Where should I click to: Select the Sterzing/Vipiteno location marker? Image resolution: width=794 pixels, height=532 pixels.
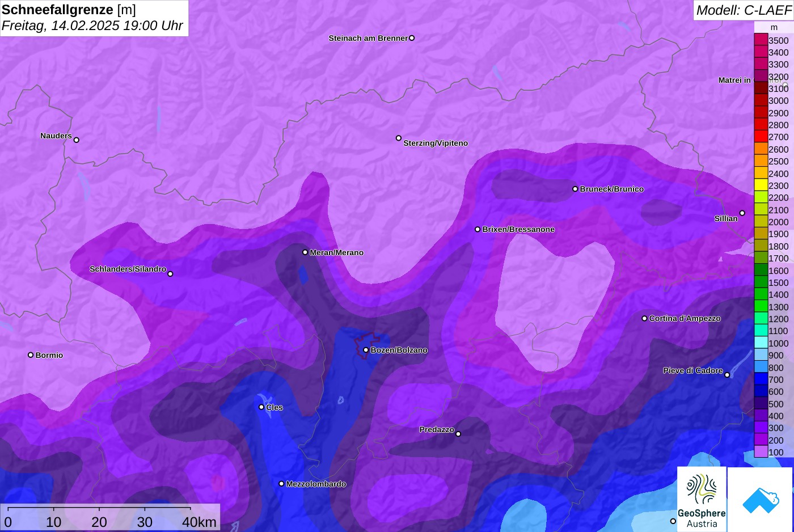[399, 138]
